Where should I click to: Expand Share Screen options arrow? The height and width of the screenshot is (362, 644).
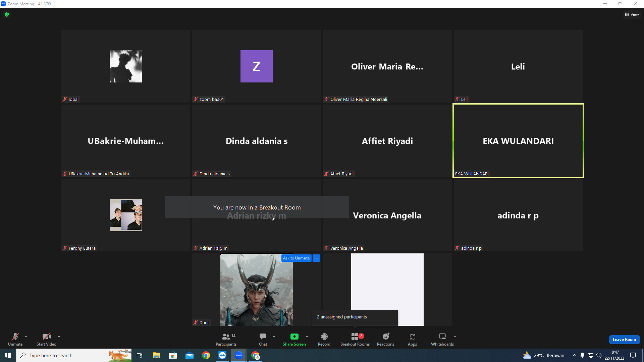pyautogui.click(x=307, y=337)
